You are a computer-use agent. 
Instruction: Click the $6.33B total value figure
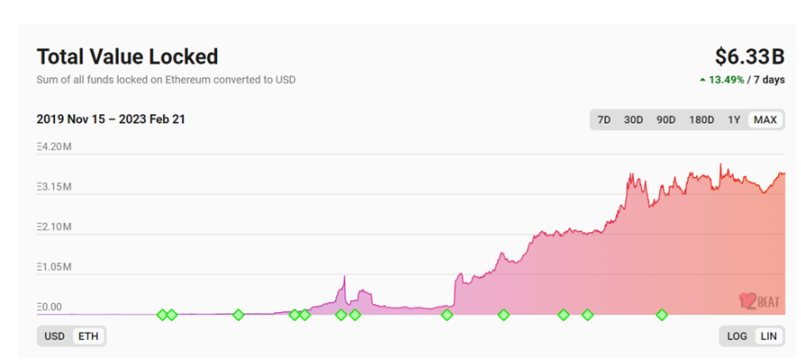[749, 57]
